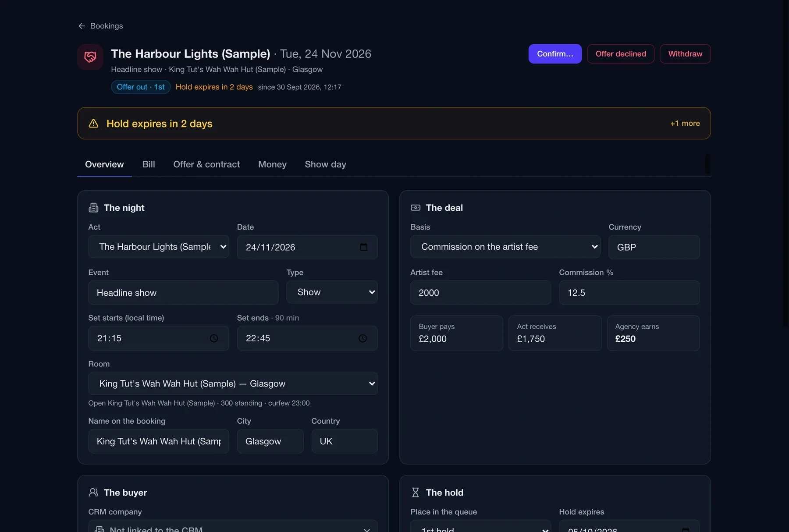Screen dimensions: 789x532
Task: Open the Basis commission dropdown
Action: pyautogui.click(x=505, y=247)
